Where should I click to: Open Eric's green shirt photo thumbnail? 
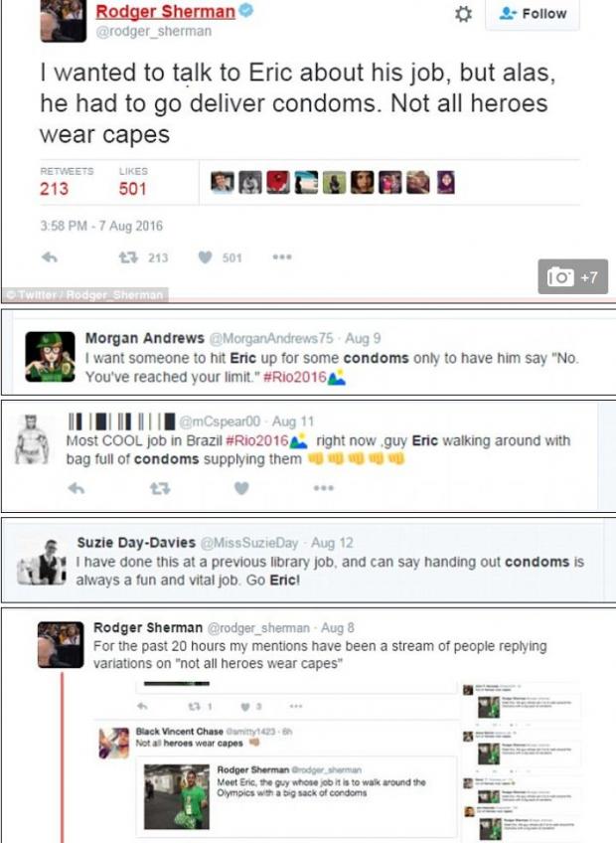pyautogui.click(x=177, y=796)
